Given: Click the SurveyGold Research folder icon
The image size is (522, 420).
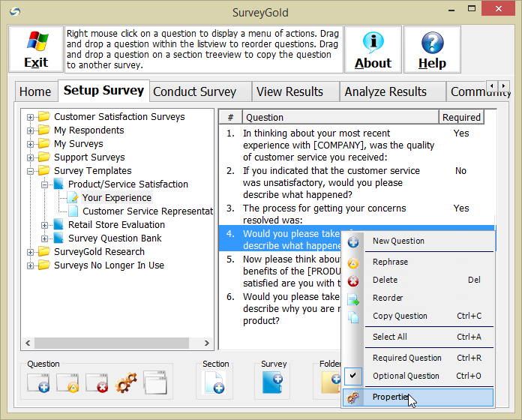Looking at the screenshot, I should tap(44, 251).
